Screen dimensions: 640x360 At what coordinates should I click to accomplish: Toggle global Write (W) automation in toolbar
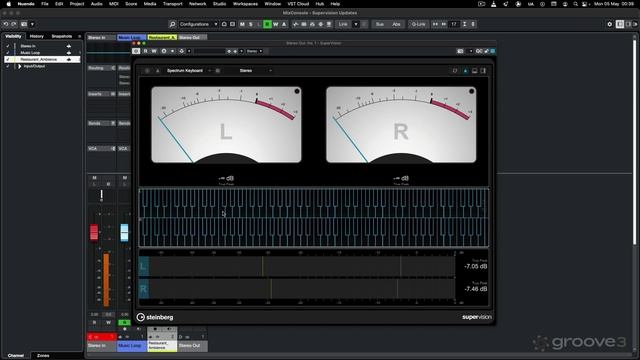coord(276,24)
